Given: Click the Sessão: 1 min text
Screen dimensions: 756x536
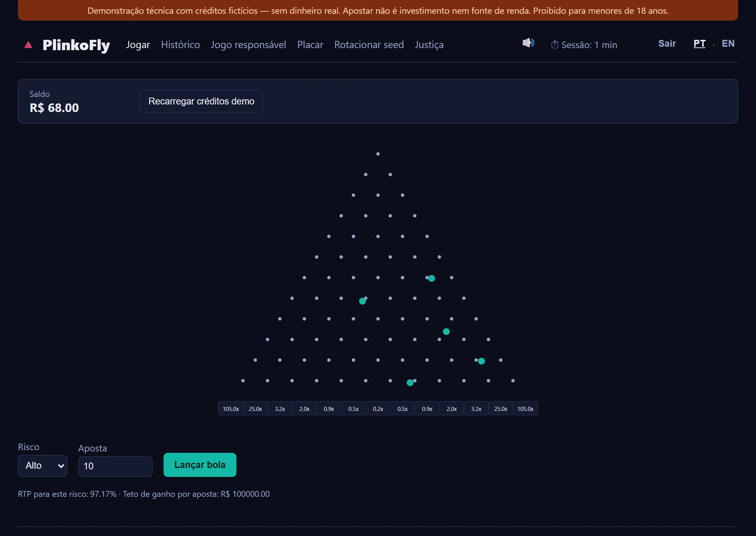Looking at the screenshot, I should tap(589, 45).
